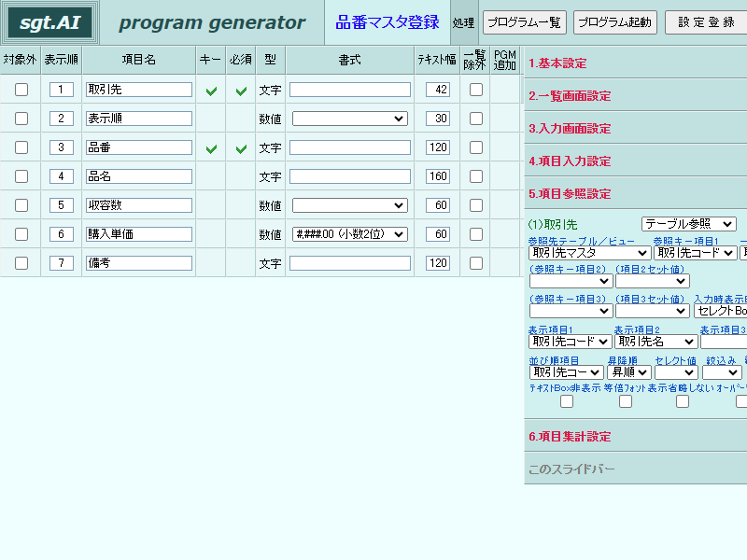
Task: Open 参照先テーブル dropdown 取引先マスタ
Action: click(x=590, y=253)
